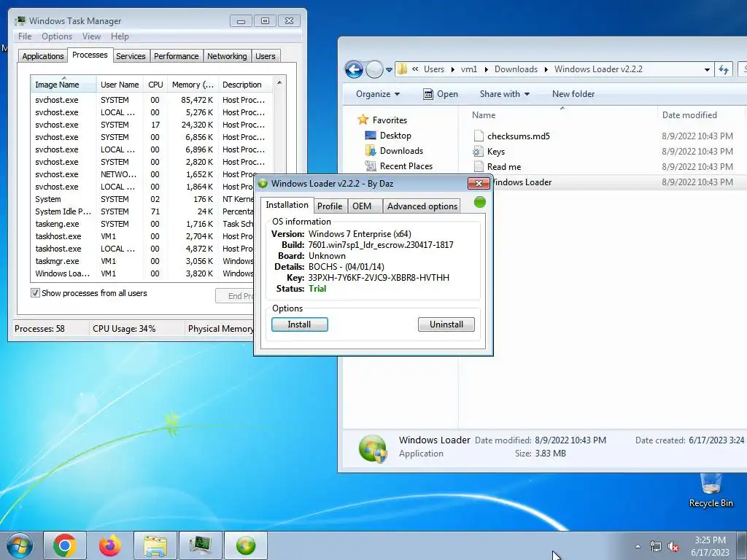747x560 pixels.
Task: Click the path overflow chevrons
Action: click(x=415, y=69)
